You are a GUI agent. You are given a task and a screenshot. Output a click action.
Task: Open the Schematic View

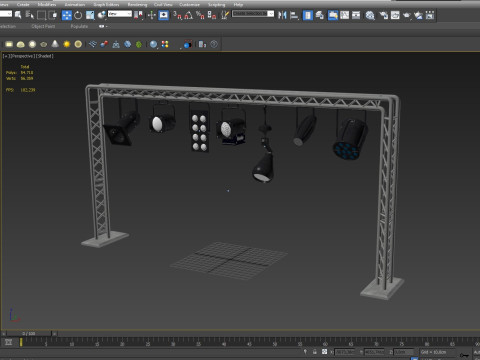(x=356, y=15)
